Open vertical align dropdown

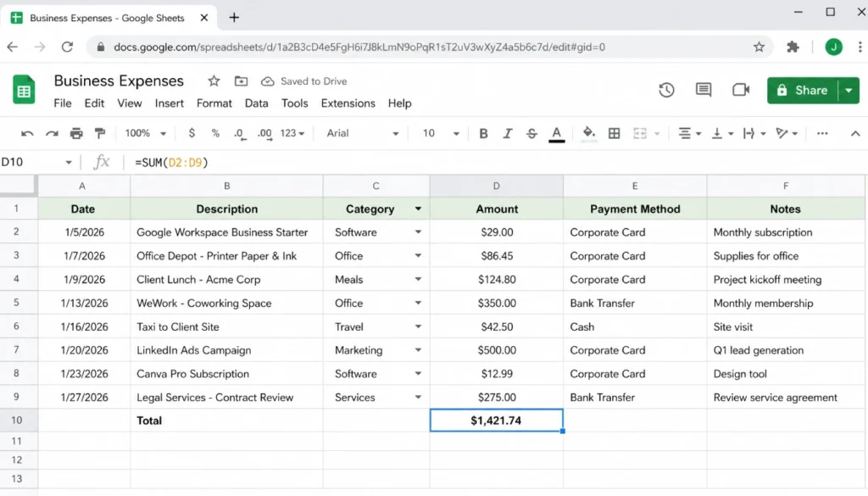tap(722, 133)
